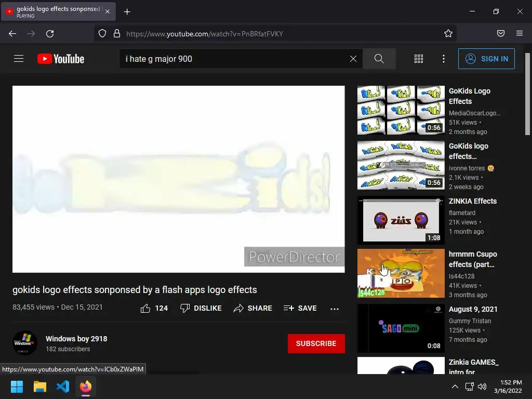
Task: Open the tracking protection shield icon
Action: 102,34
